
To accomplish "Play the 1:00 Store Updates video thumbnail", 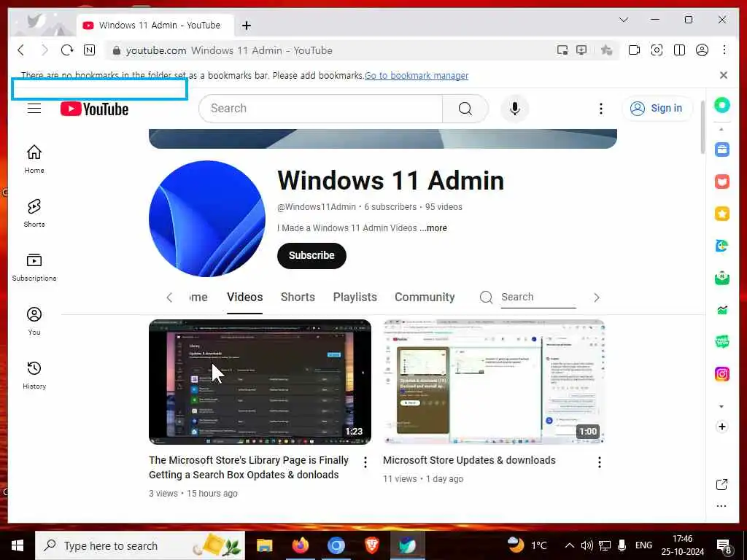I will [x=494, y=382].
